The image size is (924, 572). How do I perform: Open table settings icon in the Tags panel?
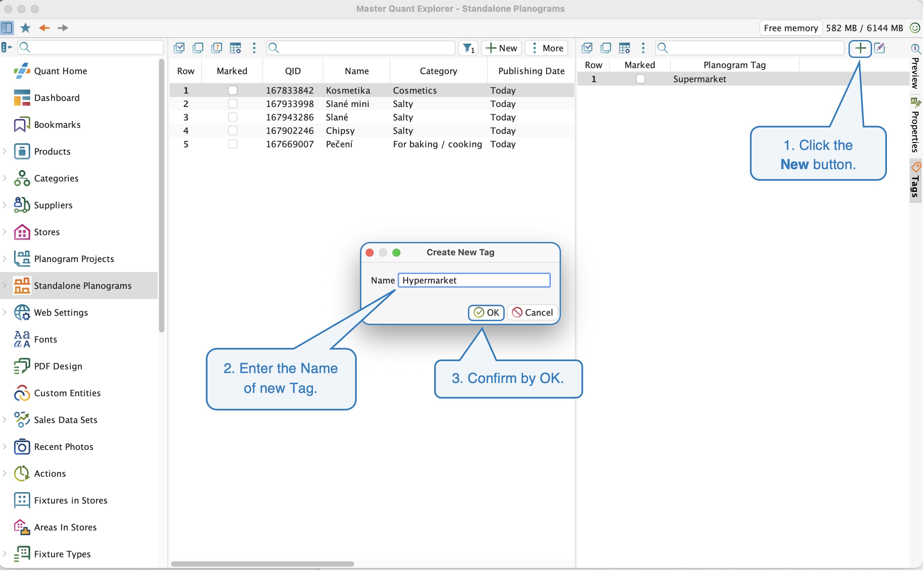[625, 48]
